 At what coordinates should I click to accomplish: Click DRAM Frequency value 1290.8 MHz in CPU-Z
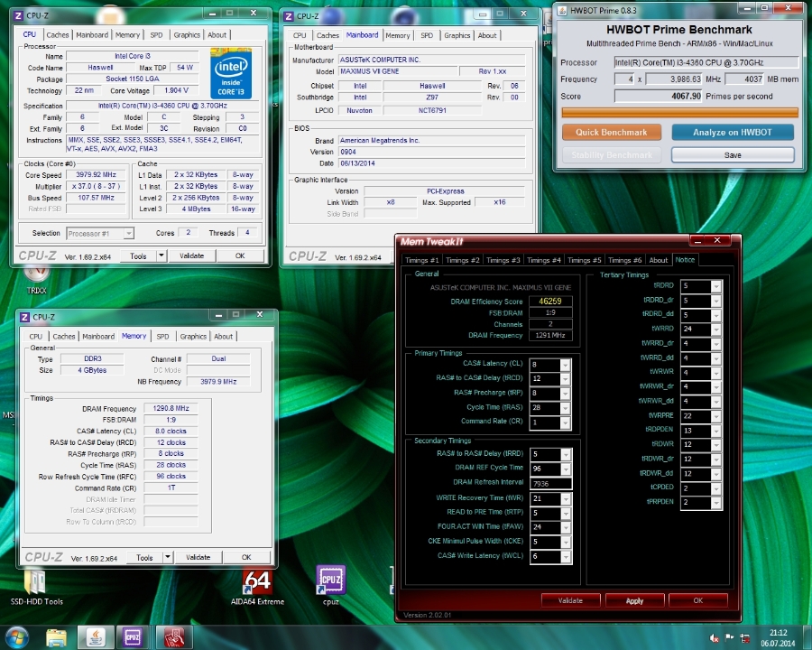point(171,408)
